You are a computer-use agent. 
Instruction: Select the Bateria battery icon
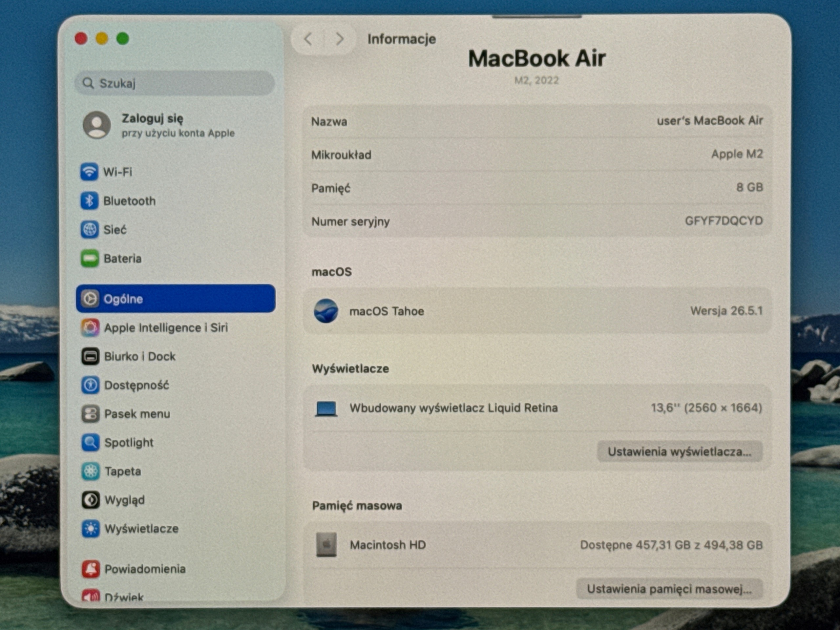pyautogui.click(x=90, y=258)
